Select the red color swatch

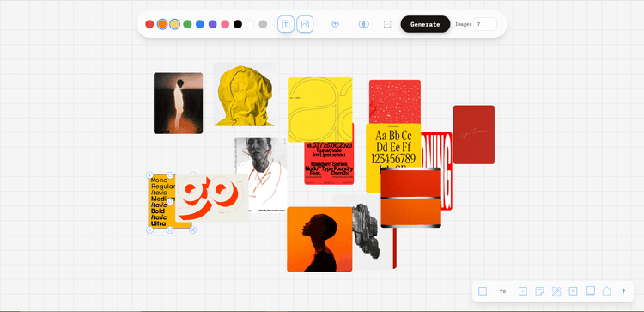coord(149,24)
